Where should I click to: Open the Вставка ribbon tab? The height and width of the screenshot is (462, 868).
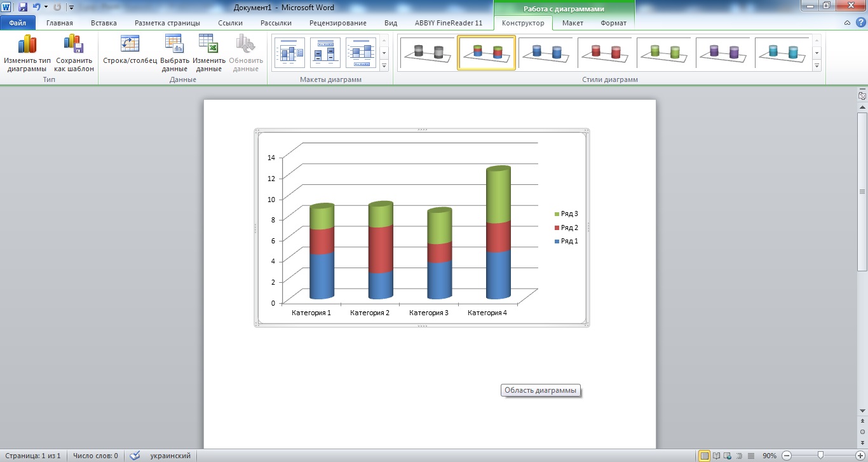[x=104, y=23]
